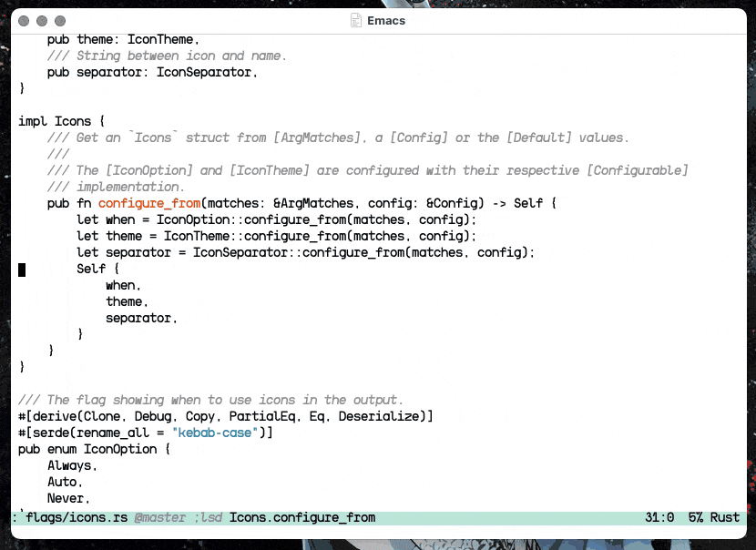756x550 pixels.
Task: Click "&Config" in the function signature
Action: point(452,203)
